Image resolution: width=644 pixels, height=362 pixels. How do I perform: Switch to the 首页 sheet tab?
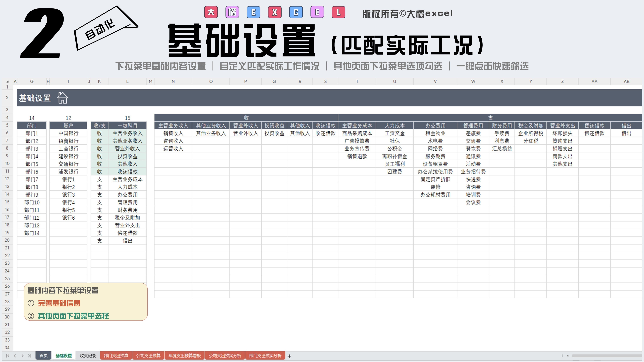(x=44, y=356)
